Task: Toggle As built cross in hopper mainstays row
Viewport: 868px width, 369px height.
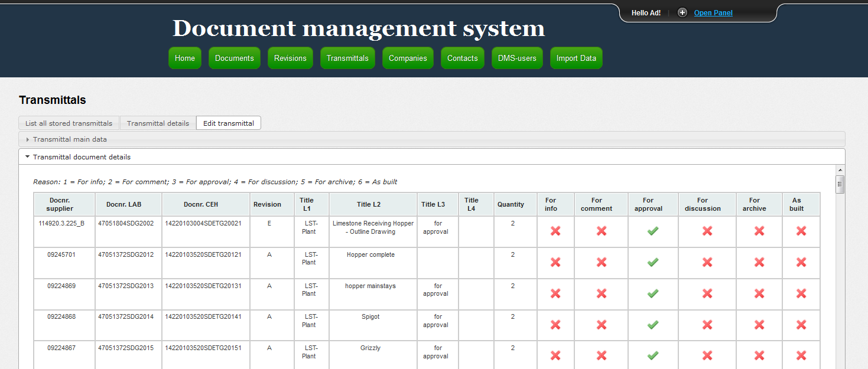Action: click(x=801, y=293)
